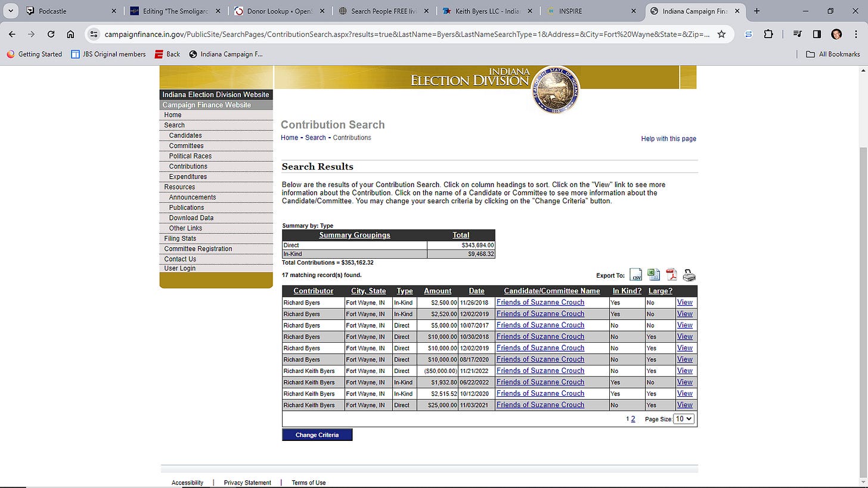The image size is (868, 488).
Task: Open the All Bookmarks folder
Action: (833, 54)
